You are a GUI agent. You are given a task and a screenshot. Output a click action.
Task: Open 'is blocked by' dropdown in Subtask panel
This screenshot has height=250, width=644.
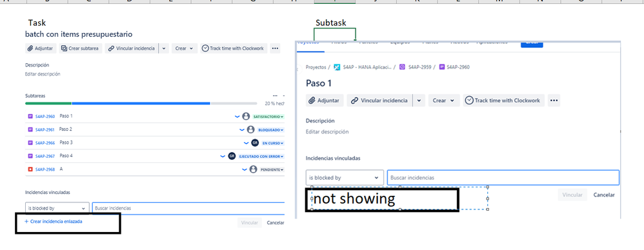(x=345, y=178)
